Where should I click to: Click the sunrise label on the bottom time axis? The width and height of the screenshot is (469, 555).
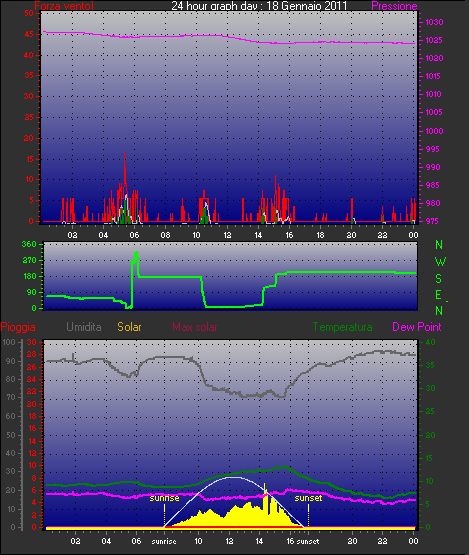pos(164,542)
